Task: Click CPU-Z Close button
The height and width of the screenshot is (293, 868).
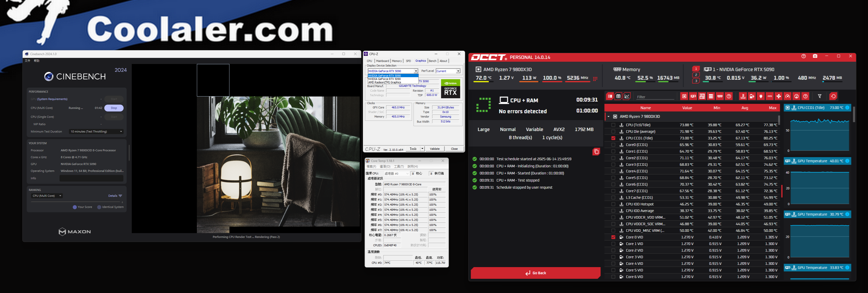Action: 454,149
